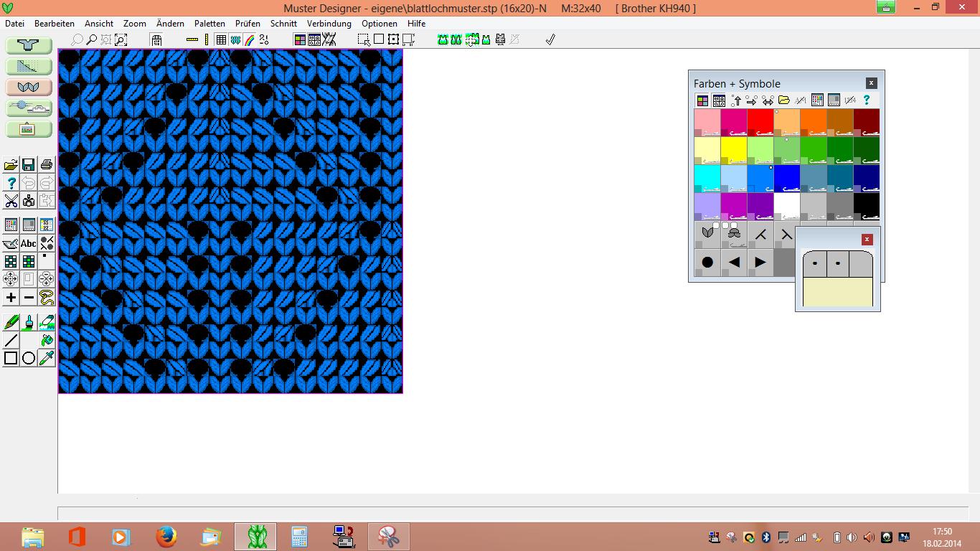Toggle the knit stitch view icon
This screenshot has height=551, width=980.
click(x=235, y=39)
